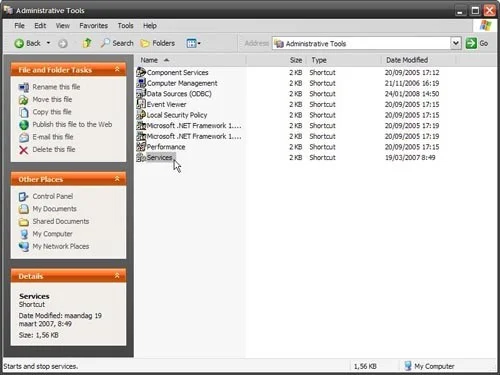Open the View menu
The image size is (500, 375).
click(63, 26)
